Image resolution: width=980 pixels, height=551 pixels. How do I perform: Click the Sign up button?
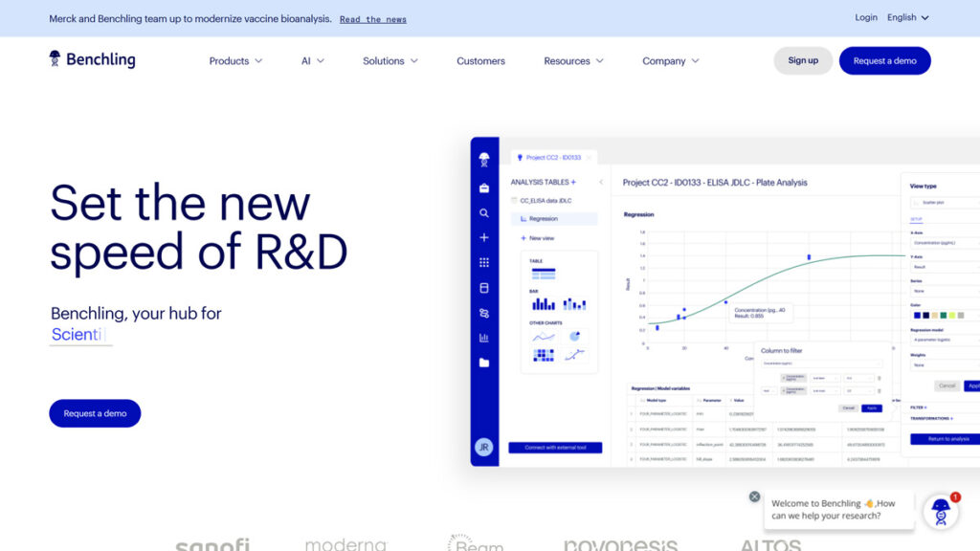tap(803, 60)
